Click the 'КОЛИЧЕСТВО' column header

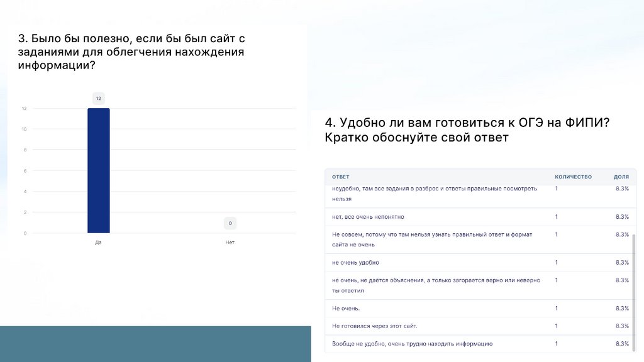(574, 177)
